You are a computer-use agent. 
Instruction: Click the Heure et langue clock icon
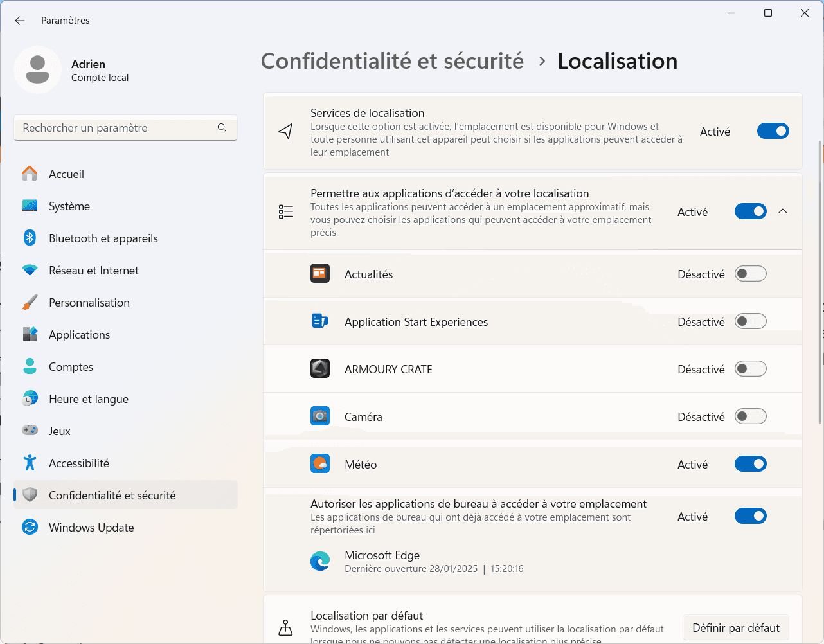click(30, 398)
